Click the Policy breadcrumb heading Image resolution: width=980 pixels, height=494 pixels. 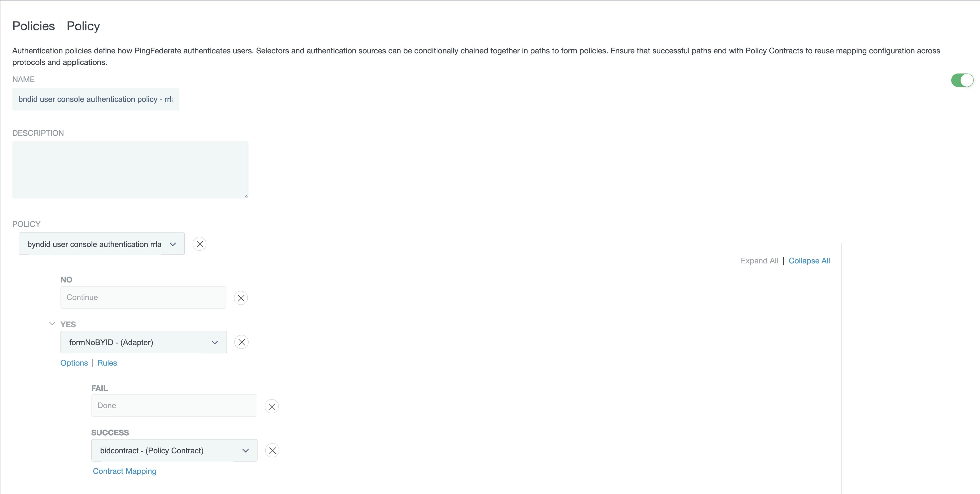(x=83, y=26)
